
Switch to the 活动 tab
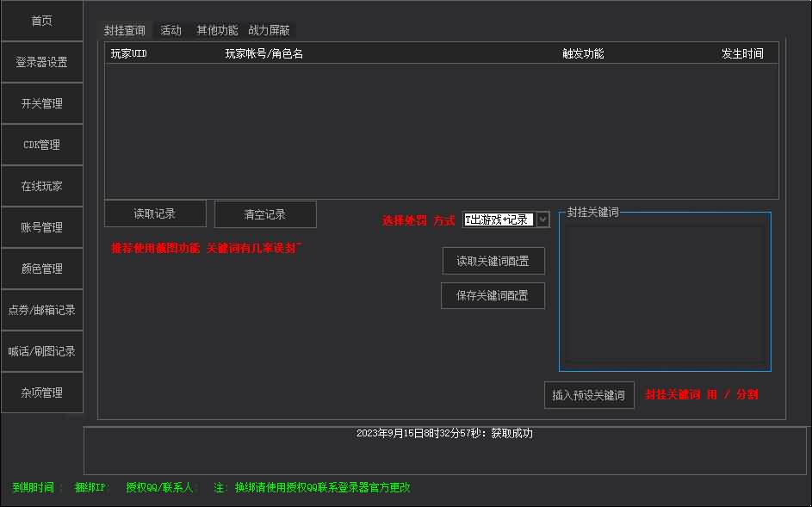tap(170, 29)
